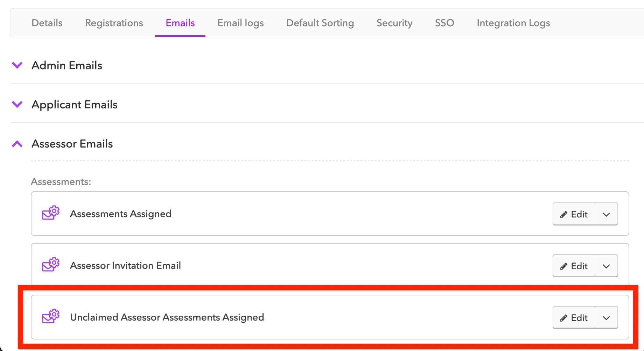Click the email-gear icon beside Assessments Assigned
Viewport: 644px width, 351px height.
tap(51, 213)
